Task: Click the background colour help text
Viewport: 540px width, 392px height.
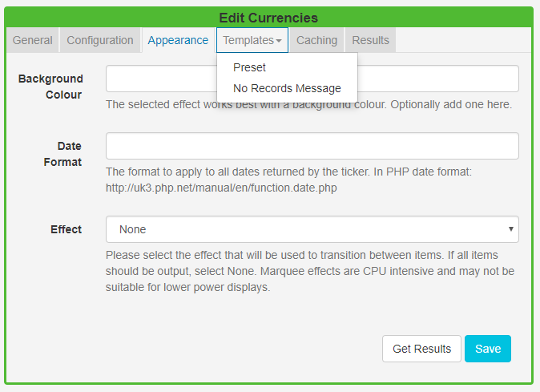Action: tap(308, 104)
